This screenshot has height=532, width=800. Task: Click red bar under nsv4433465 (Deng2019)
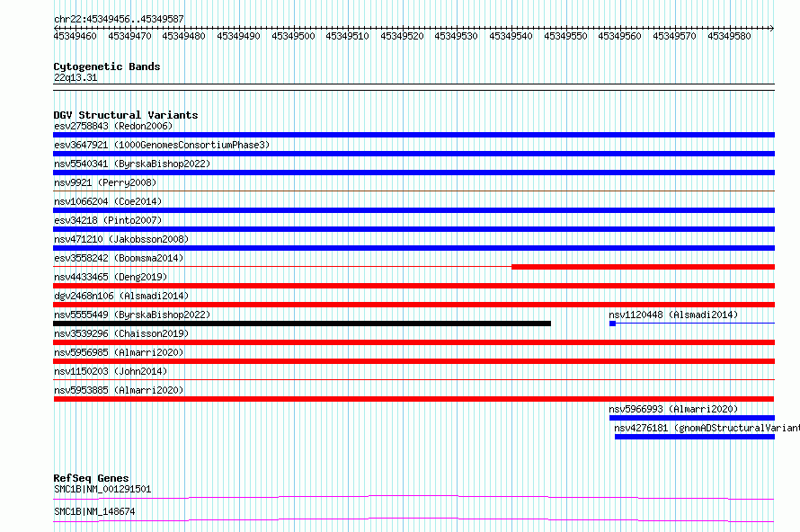(413, 286)
